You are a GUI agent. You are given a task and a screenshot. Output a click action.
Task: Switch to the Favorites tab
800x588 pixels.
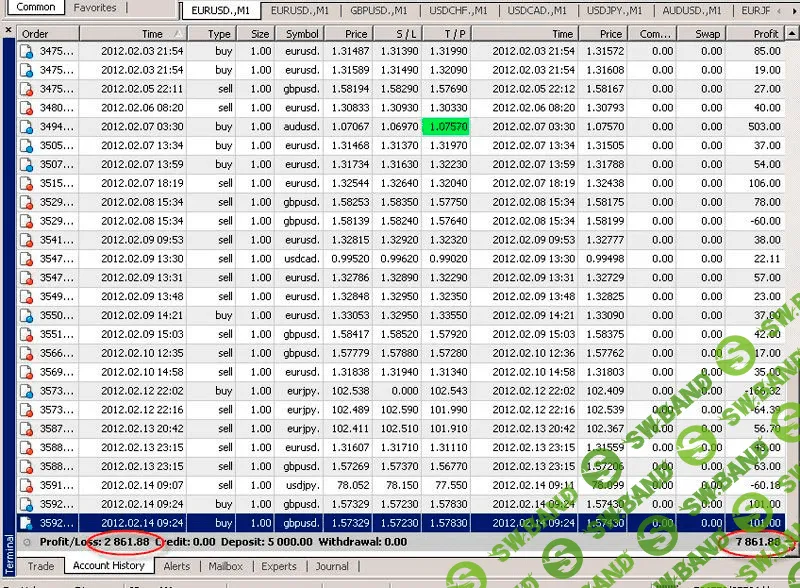point(95,8)
